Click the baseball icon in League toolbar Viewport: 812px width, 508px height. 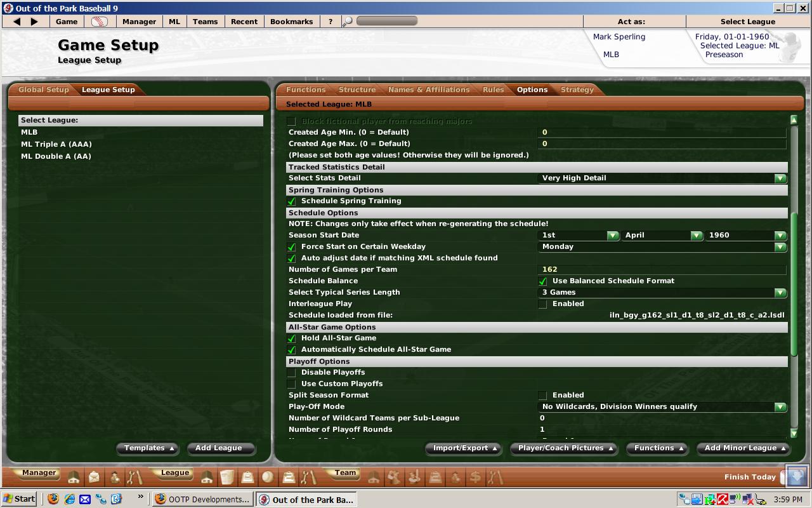pos(268,477)
